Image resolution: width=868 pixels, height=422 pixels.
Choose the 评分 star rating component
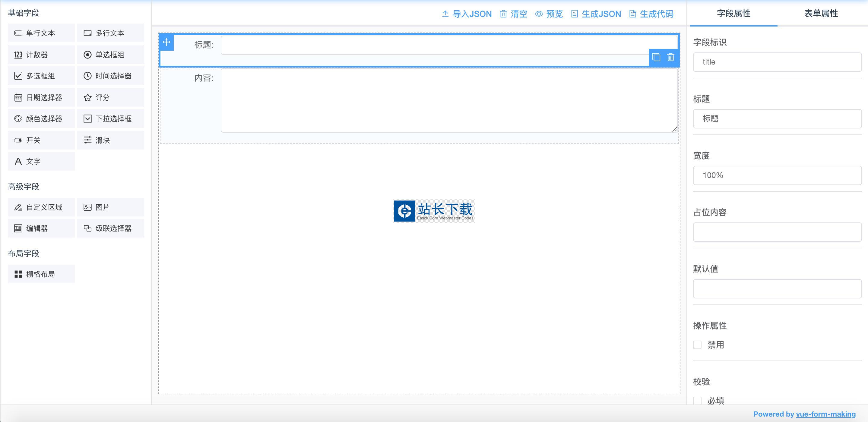(110, 98)
